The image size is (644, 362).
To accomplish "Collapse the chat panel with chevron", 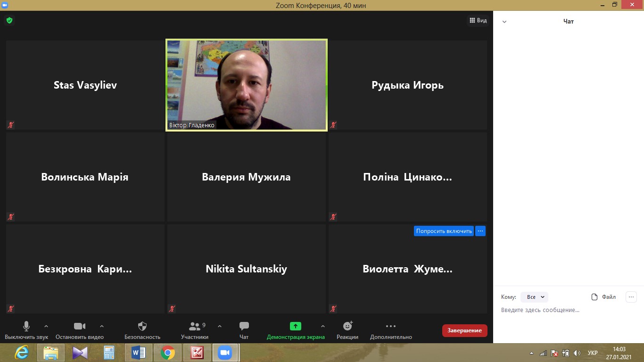I will click(x=504, y=22).
